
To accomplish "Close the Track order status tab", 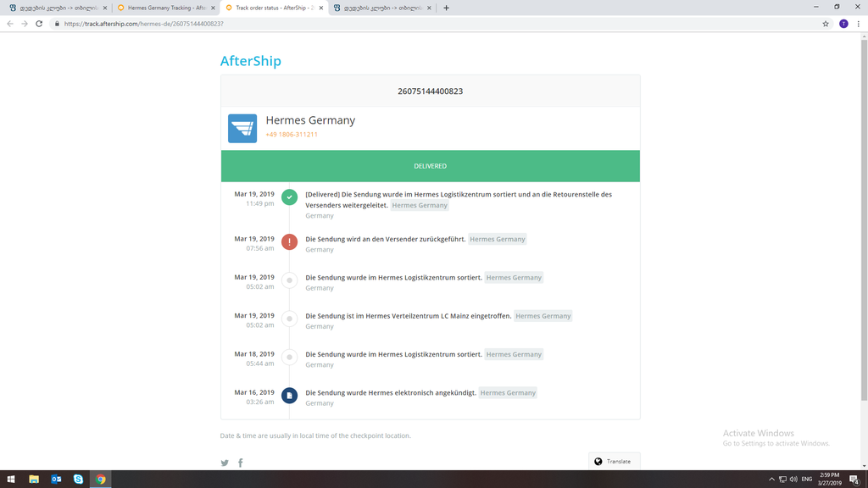I will click(321, 8).
